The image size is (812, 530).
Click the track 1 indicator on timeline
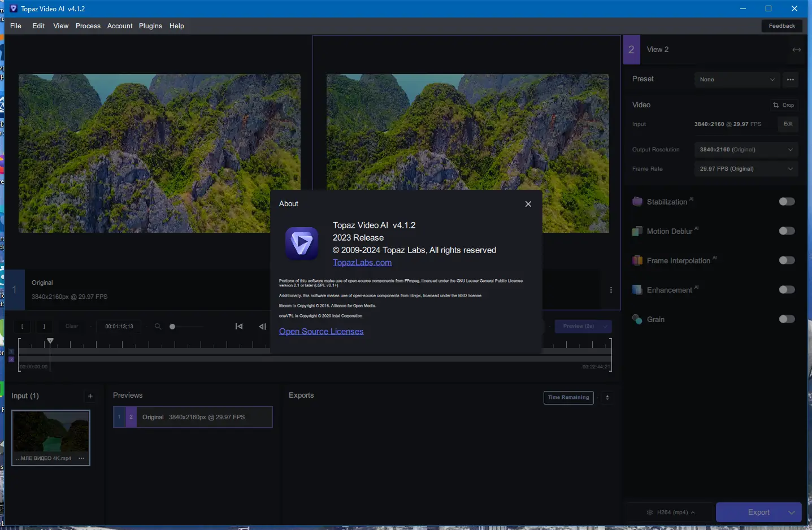pos(11,351)
